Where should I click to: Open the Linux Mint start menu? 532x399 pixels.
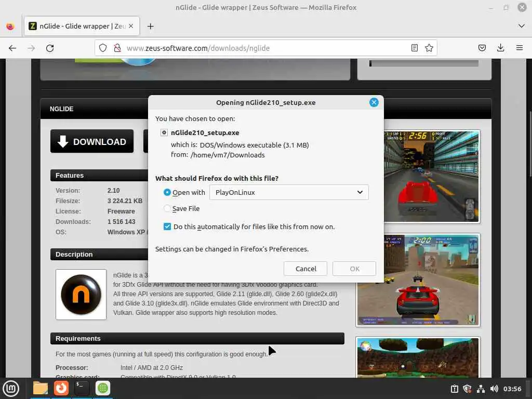point(11,389)
